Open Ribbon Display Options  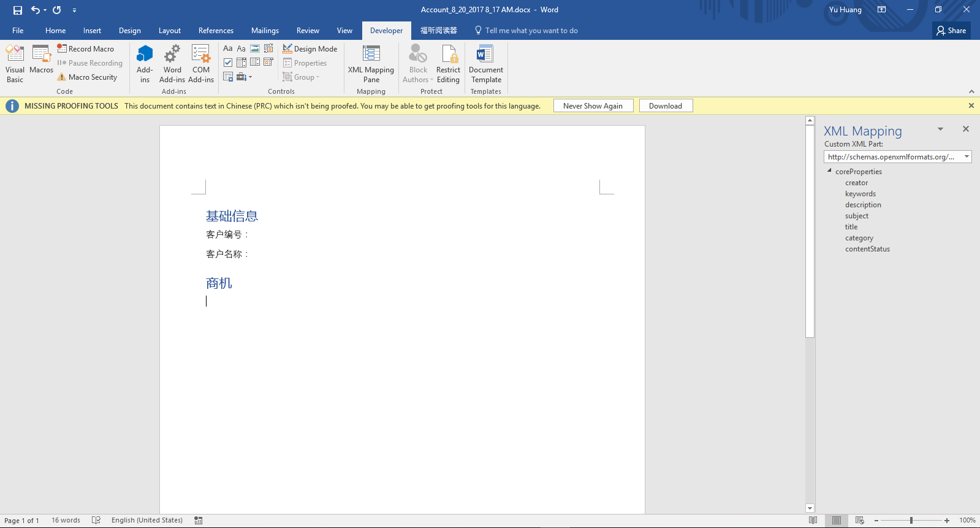point(881,10)
